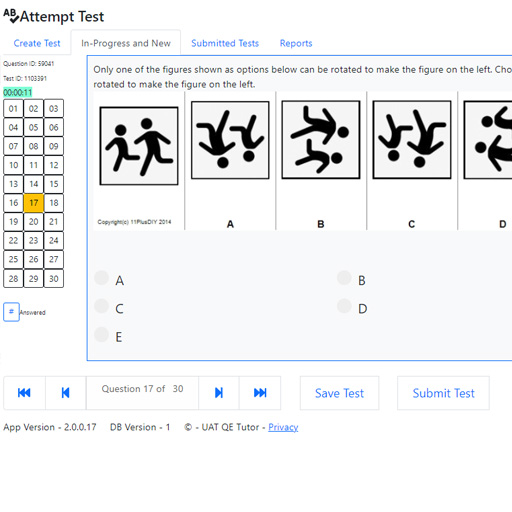Select figure option A image
Image resolution: width=512 pixels, height=512 pixels.
click(x=230, y=140)
